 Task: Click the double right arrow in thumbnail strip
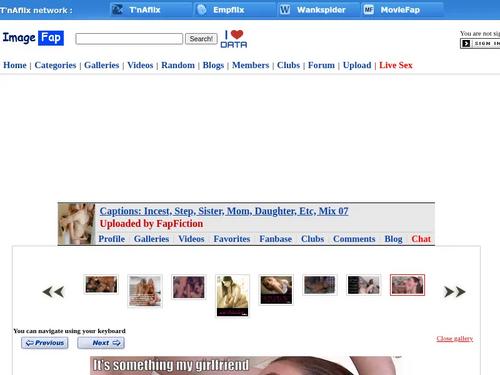455,292
